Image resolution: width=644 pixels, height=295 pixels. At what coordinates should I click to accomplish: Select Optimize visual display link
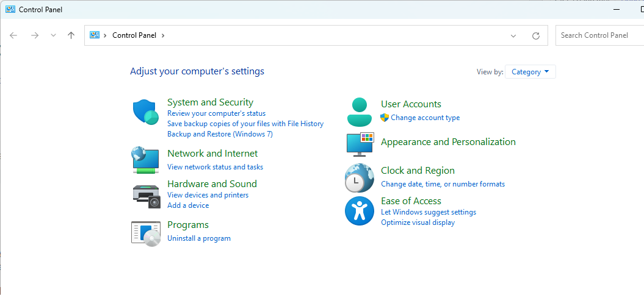(x=418, y=222)
